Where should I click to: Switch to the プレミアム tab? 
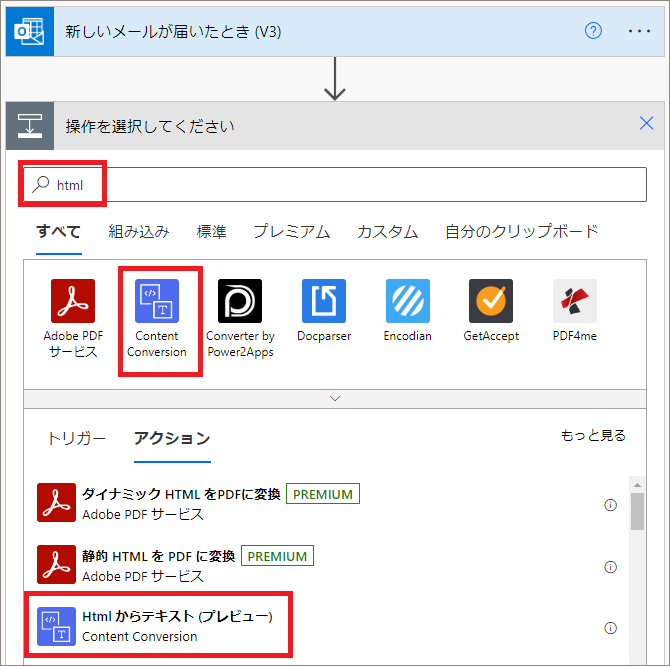(291, 232)
